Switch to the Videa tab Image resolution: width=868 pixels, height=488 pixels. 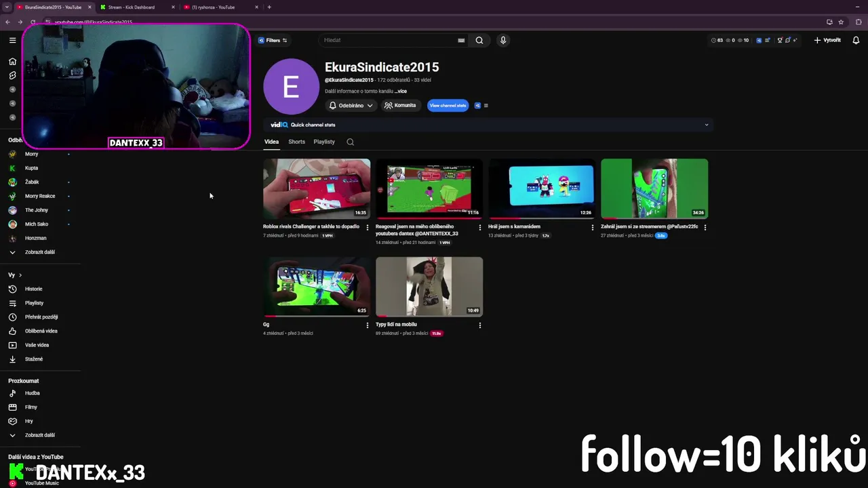tap(271, 142)
